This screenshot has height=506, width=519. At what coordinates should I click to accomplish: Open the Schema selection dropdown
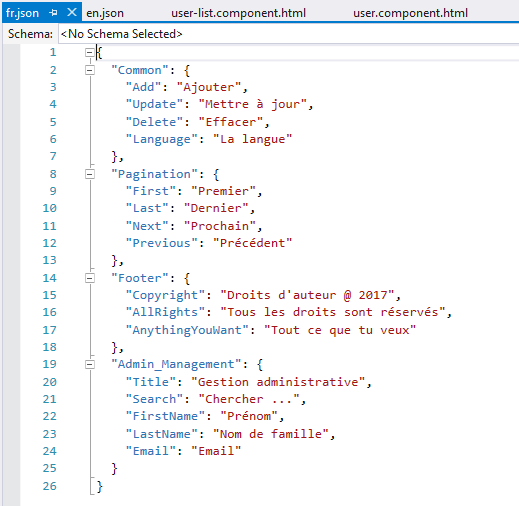coord(289,34)
